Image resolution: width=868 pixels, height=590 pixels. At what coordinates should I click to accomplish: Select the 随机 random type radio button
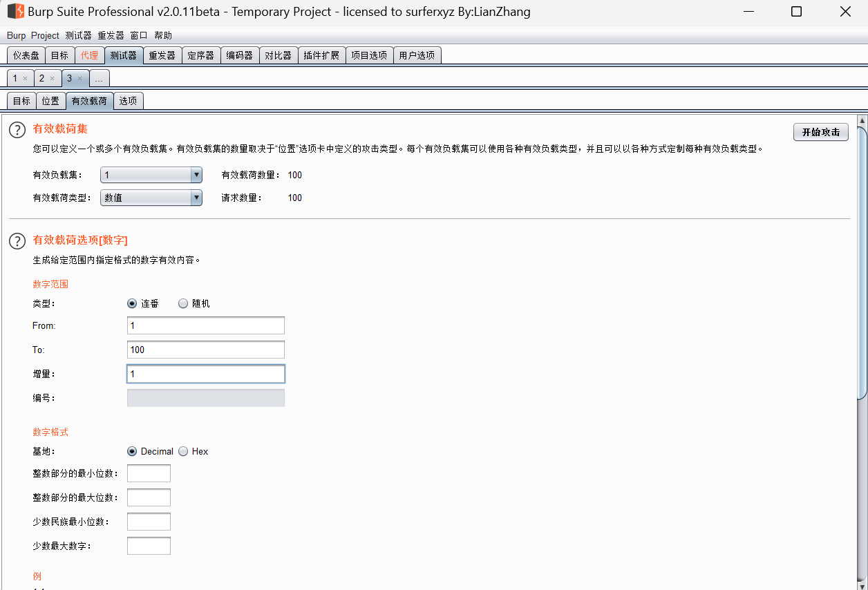tap(183, 303)
